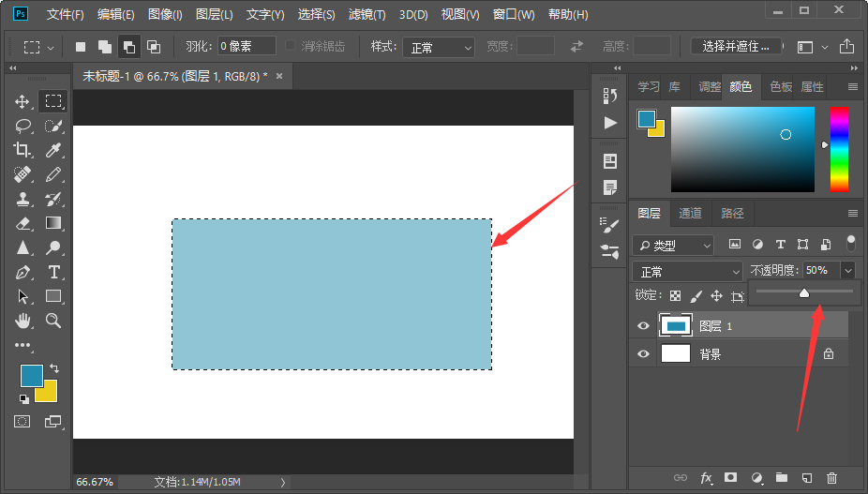Open the Layers panel options menu
868x494 pixels.
(x=852, y=213)
